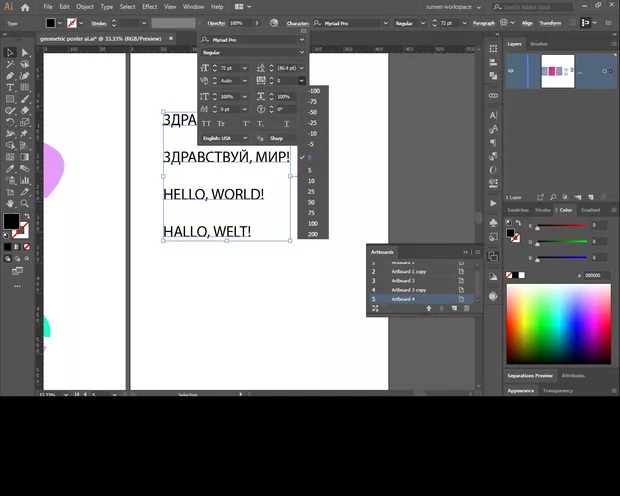Delete selected artboard with trash icon
The height and width of the screenshot is (496, 620).
click(467, 308)
